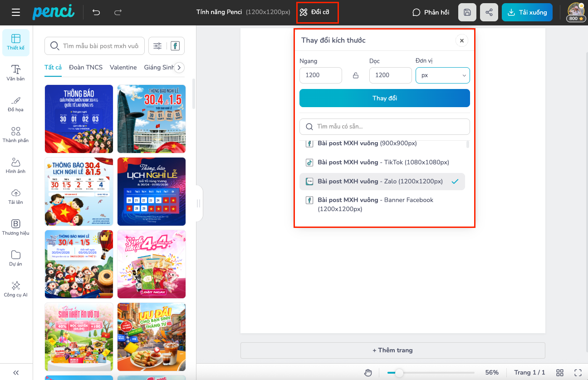Image resolution: width=588 pixels, height=380 pixels.
Task: Click the undo arrow icon
Action: 96,12
